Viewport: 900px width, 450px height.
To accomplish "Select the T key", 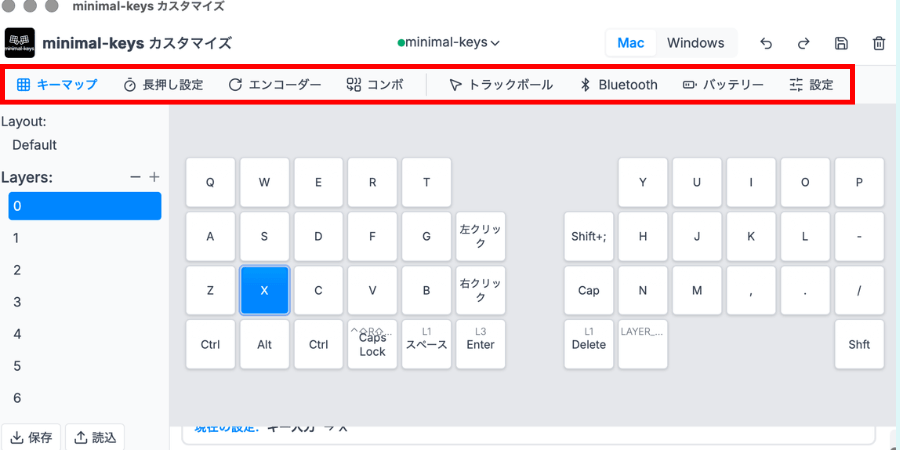I will pyautogui.click(x=426, y=183).
